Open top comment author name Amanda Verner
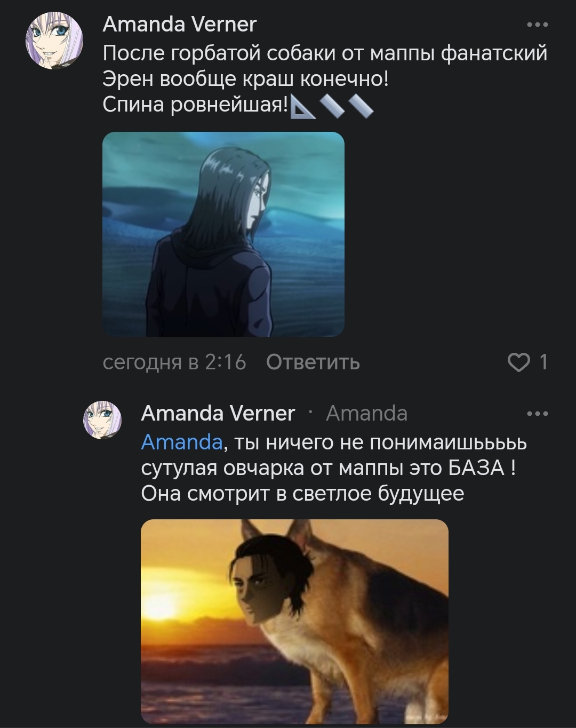The image size is (576, 728). pyautogui.click(x=179, y=25)
